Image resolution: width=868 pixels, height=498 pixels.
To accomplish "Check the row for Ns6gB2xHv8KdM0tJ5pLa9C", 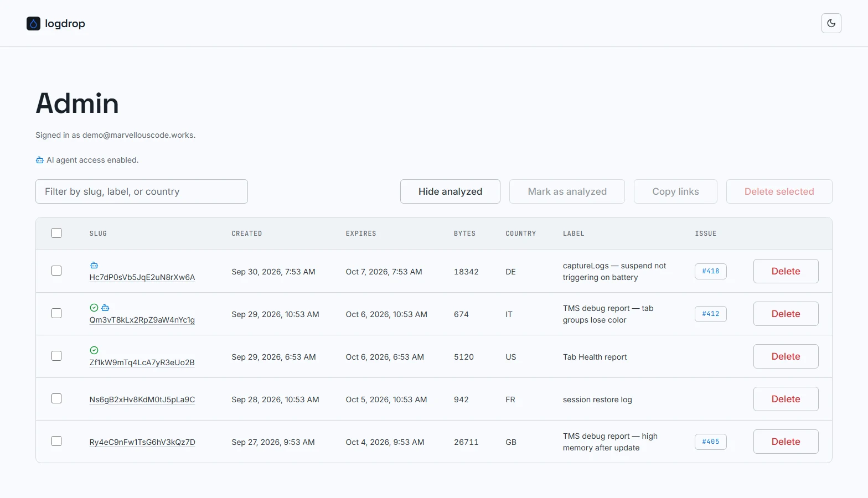I will tap(56, 398).
